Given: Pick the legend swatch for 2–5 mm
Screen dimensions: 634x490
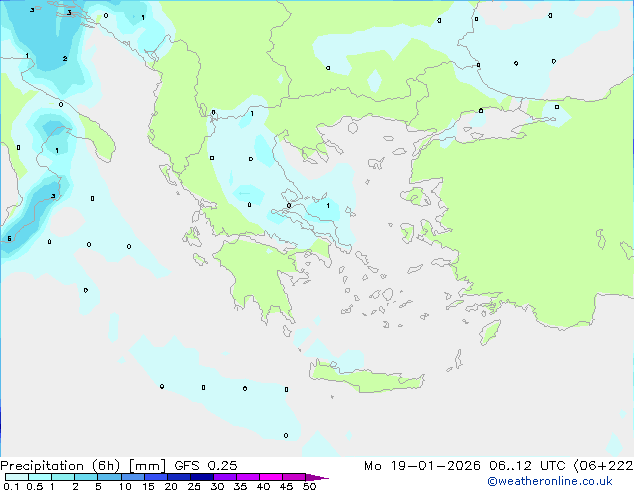Looking at the screenshot, I should coord(86,477).
